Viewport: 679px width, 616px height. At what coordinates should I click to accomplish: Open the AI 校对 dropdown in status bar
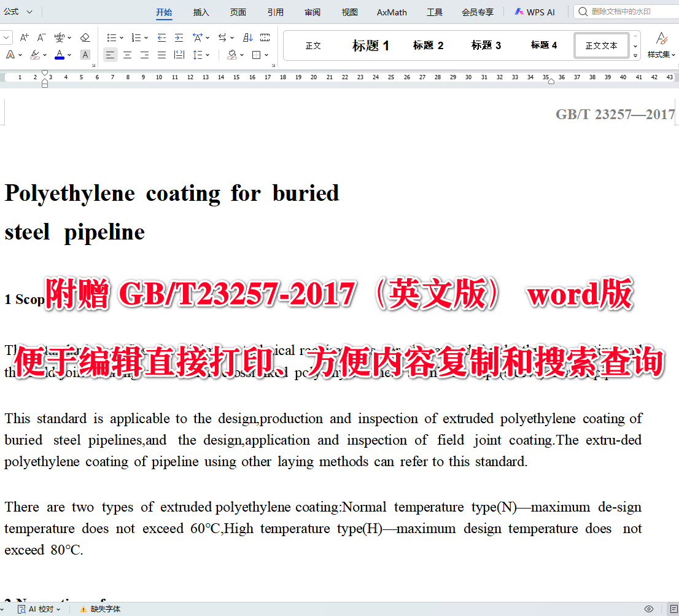click(39, 609)
